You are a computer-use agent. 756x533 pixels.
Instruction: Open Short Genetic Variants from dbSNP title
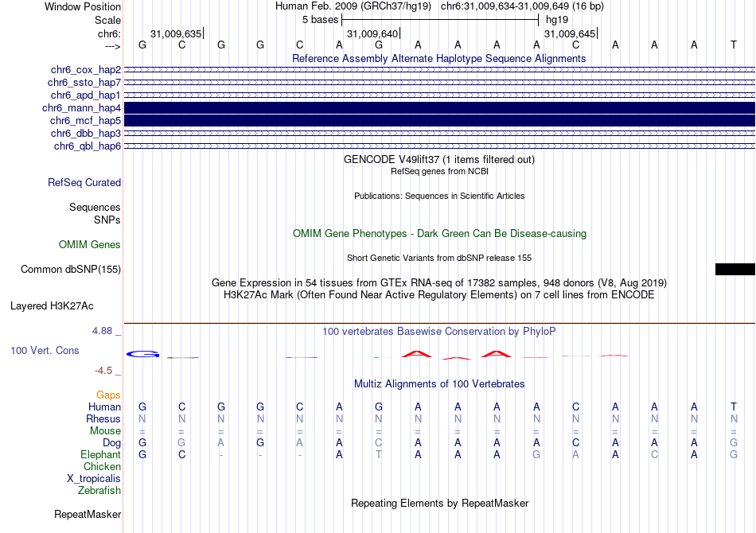(439, 258)
